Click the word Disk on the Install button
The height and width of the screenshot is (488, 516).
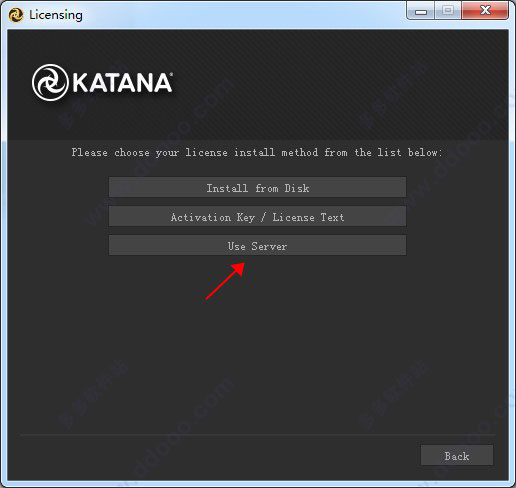pyautogui.click(x=297, y=188)
